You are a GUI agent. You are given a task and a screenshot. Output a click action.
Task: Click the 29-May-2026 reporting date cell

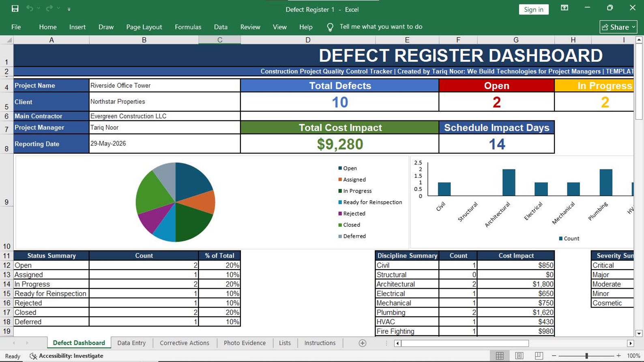[165, 144]
